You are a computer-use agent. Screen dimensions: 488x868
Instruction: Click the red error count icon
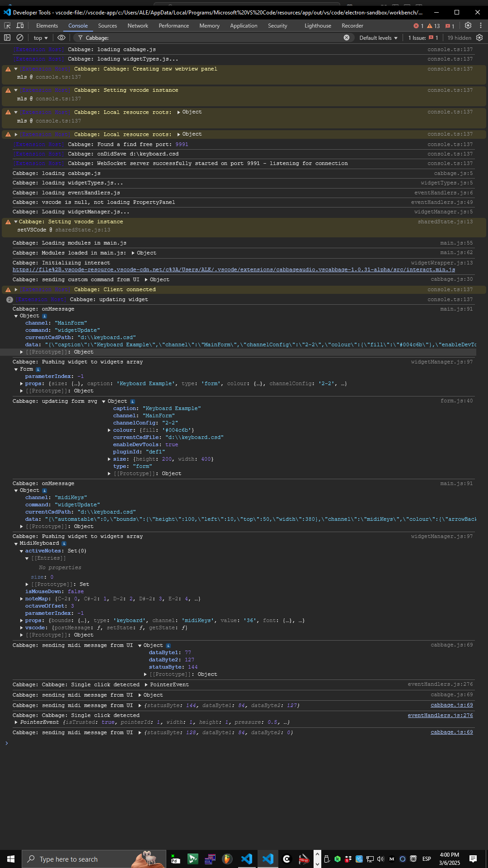point(418,26)
